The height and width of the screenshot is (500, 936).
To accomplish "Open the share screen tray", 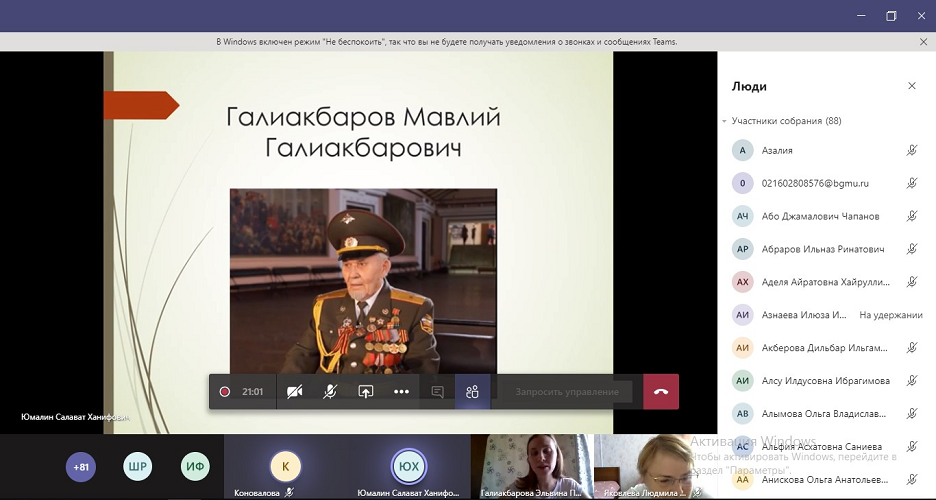I will tap(365, 392).
